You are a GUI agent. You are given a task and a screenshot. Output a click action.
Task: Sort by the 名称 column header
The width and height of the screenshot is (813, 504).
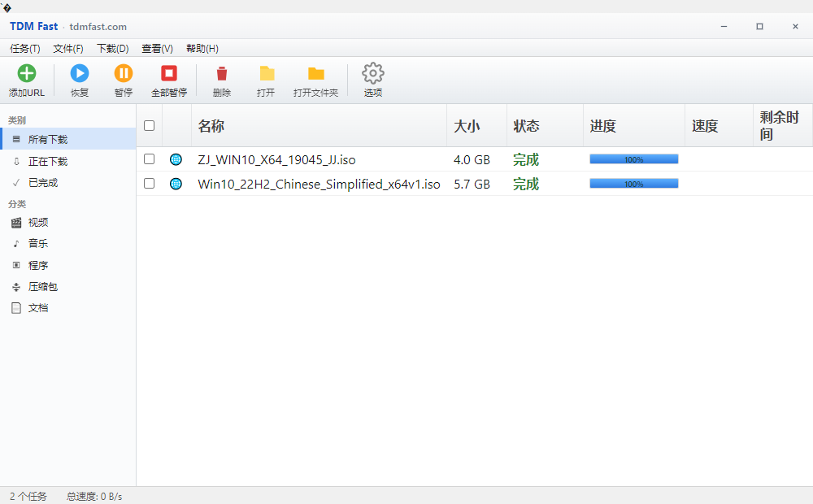tap(319, 125)
